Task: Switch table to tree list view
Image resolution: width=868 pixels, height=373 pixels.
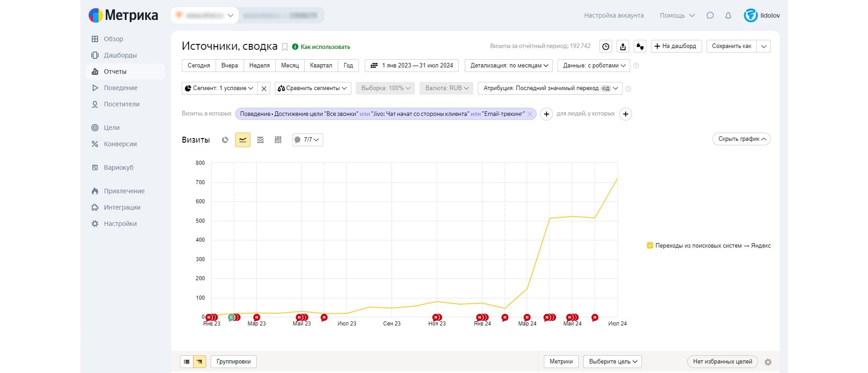Action: 199,362
